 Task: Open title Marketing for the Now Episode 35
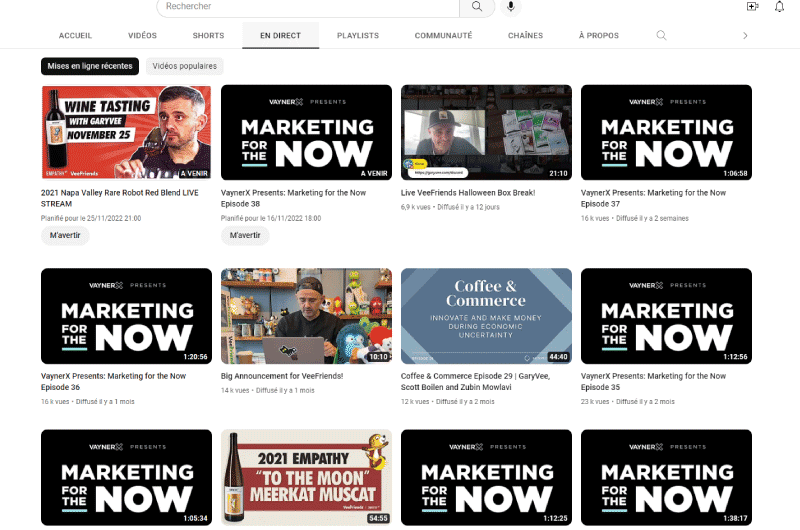tap(653, 382)
